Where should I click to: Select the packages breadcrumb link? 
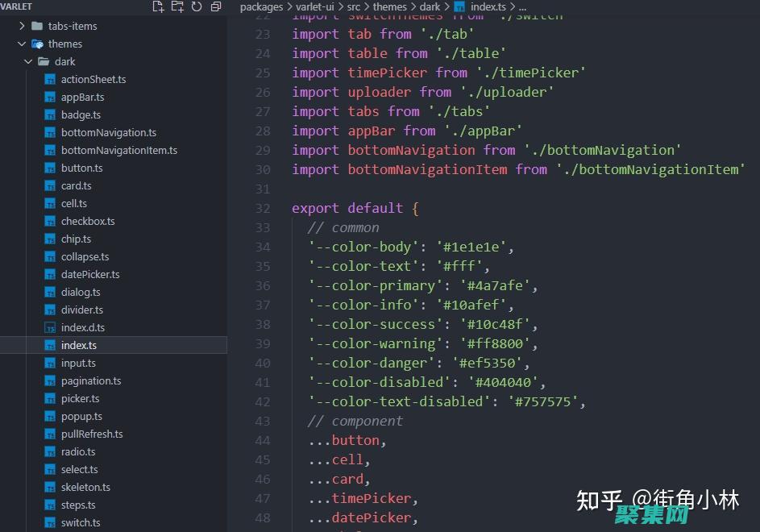261,6
